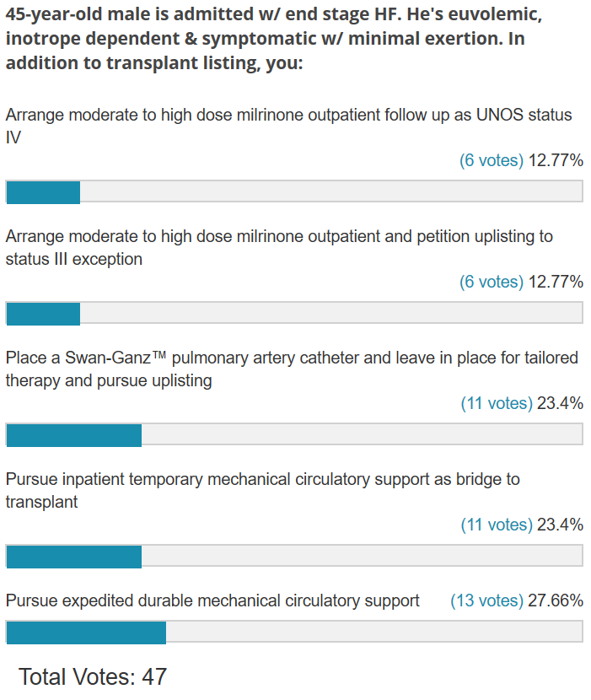Click the progress bar under UNOS status IV option
This screenshot has height=700, width=591.
tap(294, 192)
